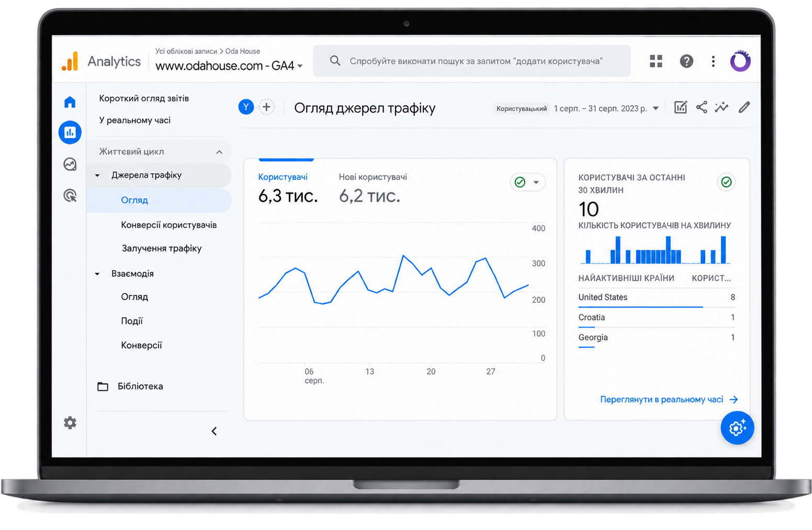Open У реальному часі menu item

point(135,120)
